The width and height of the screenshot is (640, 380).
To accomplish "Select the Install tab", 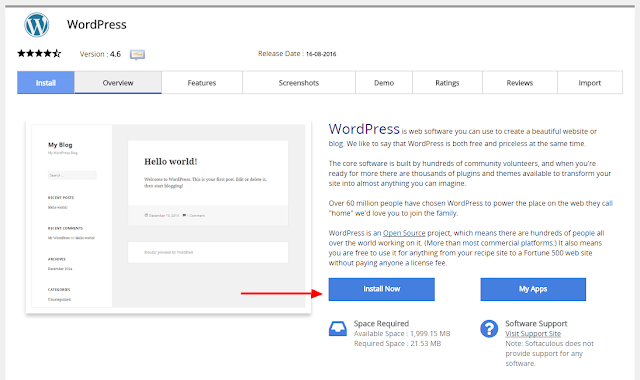I will (46, 82).
